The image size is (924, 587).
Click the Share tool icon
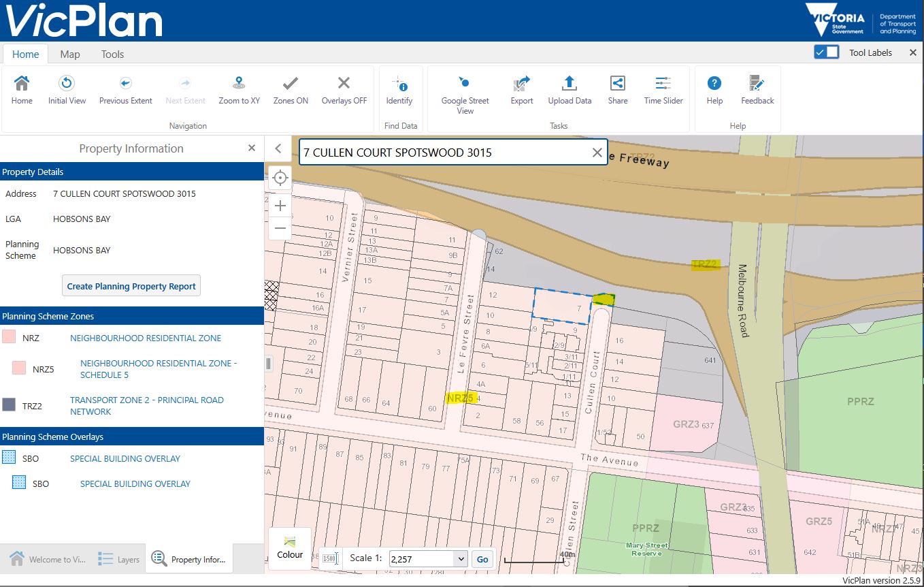point(618,84)
